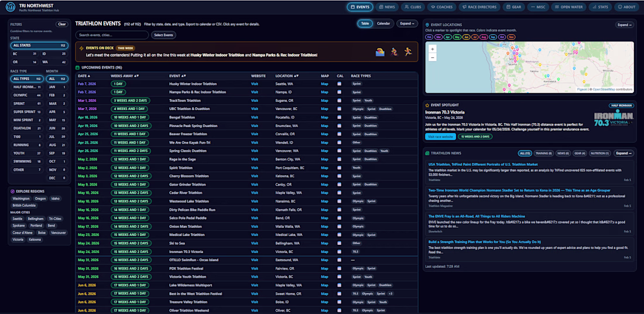Click calendar icon for Onion Man Triathlon row

(339, 227)
